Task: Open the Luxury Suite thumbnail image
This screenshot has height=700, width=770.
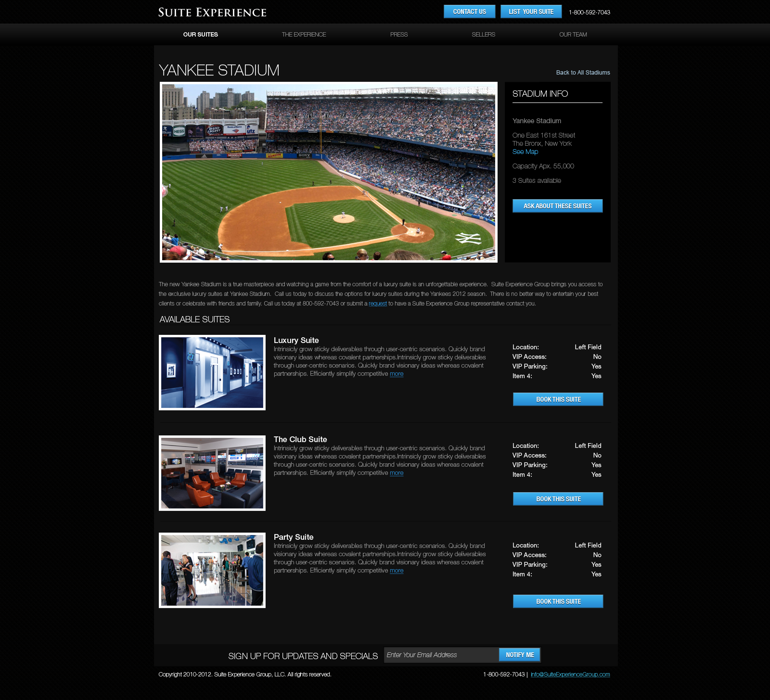Action: pyautogui.click(x=212, y=373)
